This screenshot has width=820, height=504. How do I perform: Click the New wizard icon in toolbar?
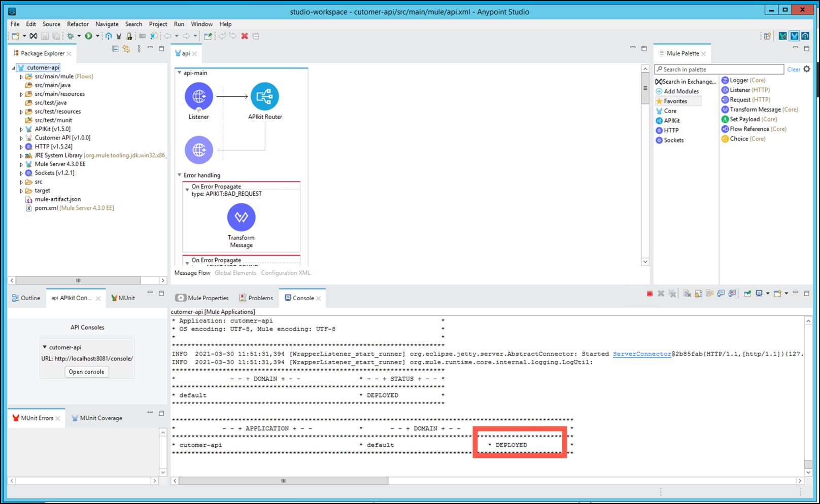pos(16,36)
